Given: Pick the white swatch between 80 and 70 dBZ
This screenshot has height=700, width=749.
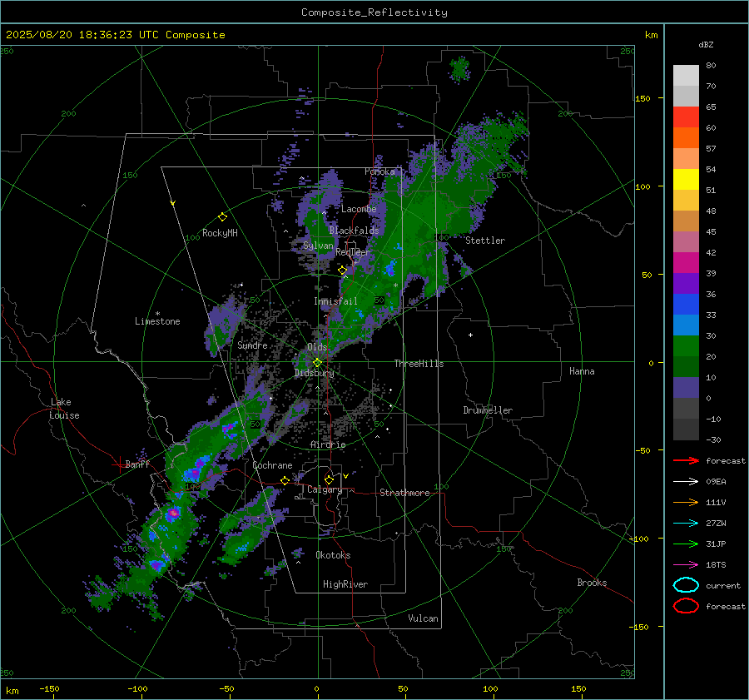Looking at the screenshot, I should pos(686,76).
